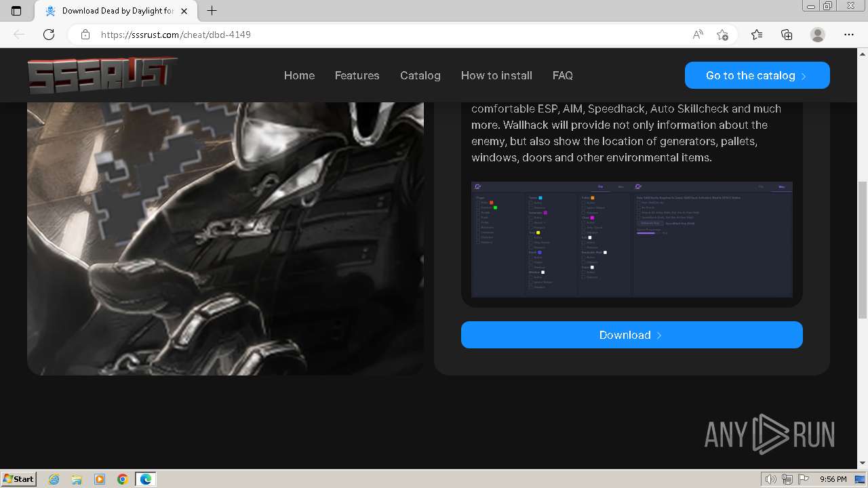The width and height of the screenshot is (868, 488).
Task: Open the Windows Start button
Action: coord(19,479)
